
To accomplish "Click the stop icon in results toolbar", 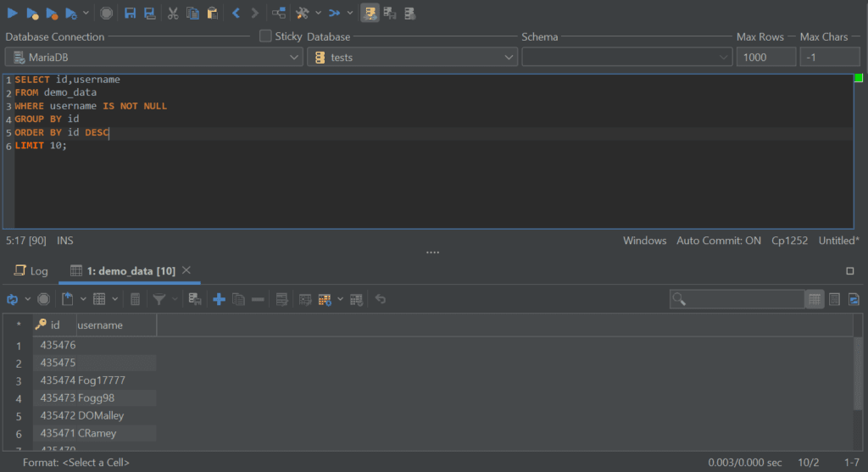I will pyautogui.click(x=43, y=299).
